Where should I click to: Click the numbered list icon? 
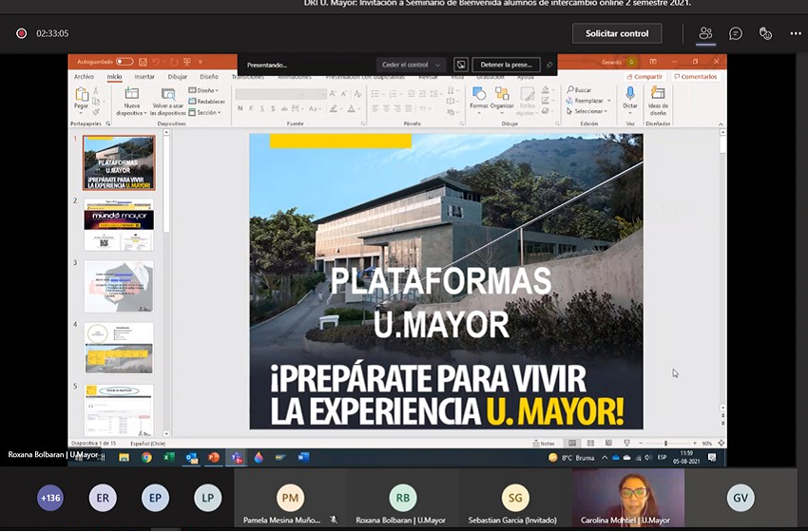point(394,94)
